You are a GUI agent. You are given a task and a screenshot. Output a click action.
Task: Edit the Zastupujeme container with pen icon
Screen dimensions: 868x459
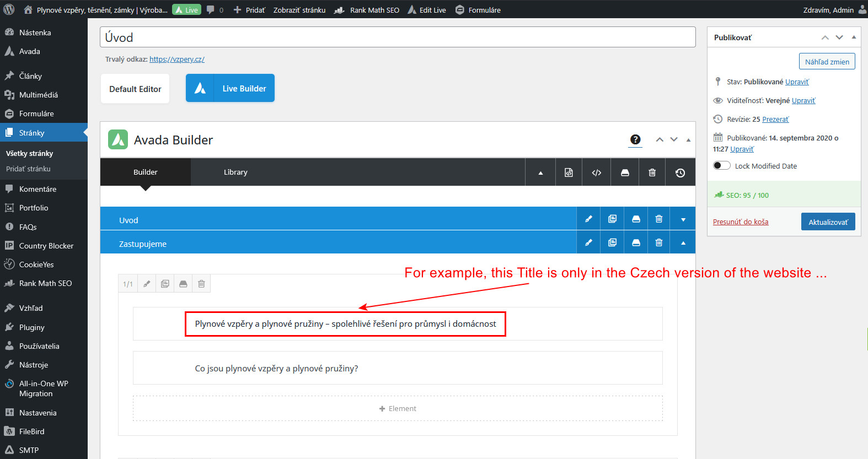[x=589, y=242]
